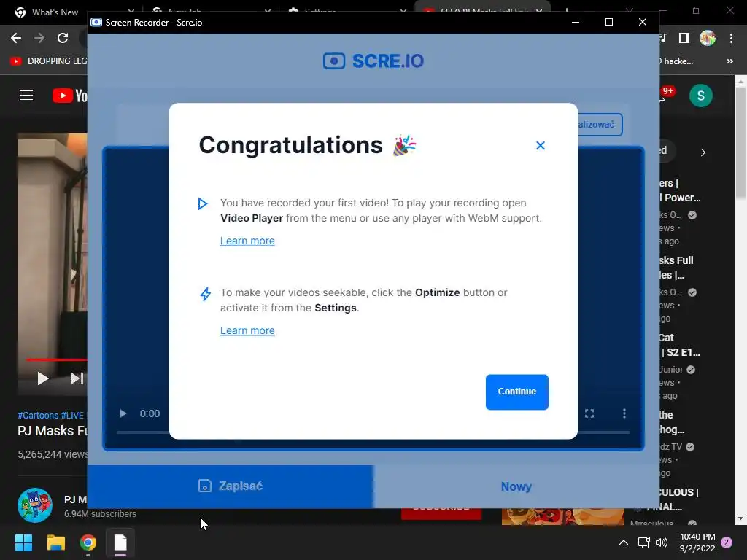Viewport: 747px width, 560px height.
Task: Show hidden system tray icons
Action: 623,542
